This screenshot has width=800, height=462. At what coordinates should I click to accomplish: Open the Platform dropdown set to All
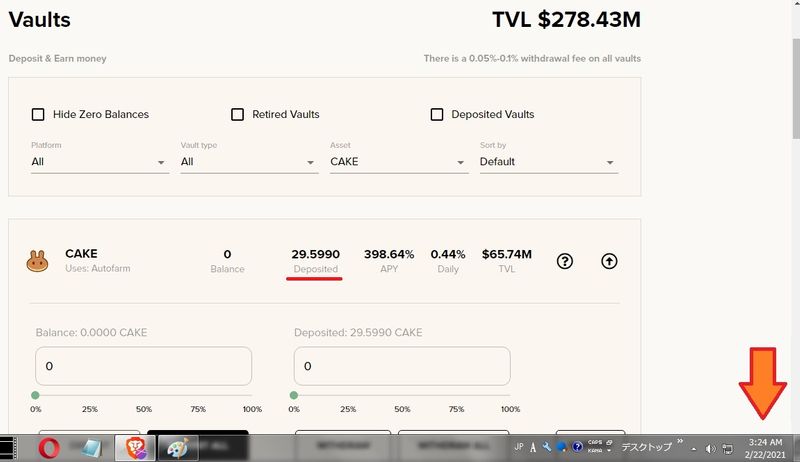point(99,162)
